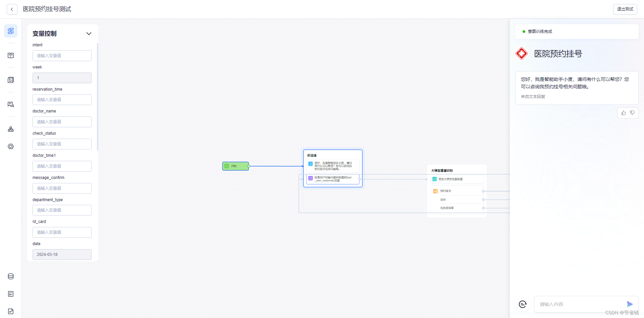Open the sidebar form list icon
This screenshot has height=318, width=644.
(x=11, y=80)
